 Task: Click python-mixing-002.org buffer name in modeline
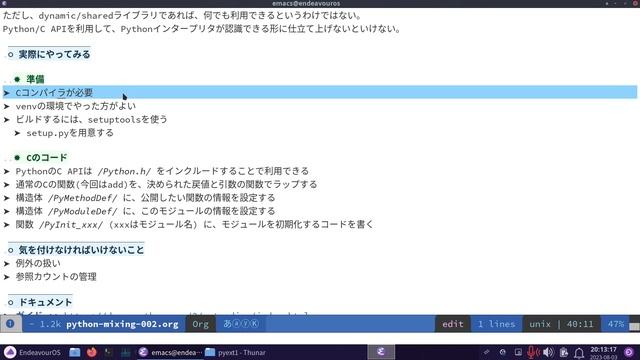click(x=122, y=324)
